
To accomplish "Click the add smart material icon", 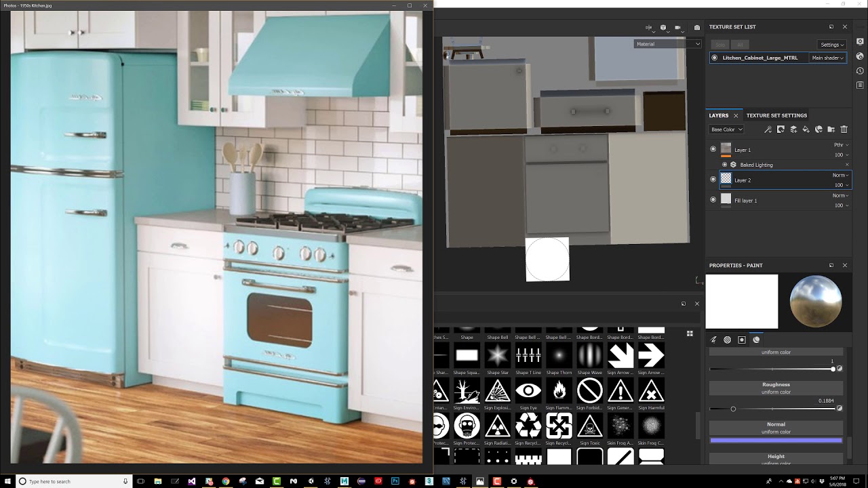I will coord(818,129).
